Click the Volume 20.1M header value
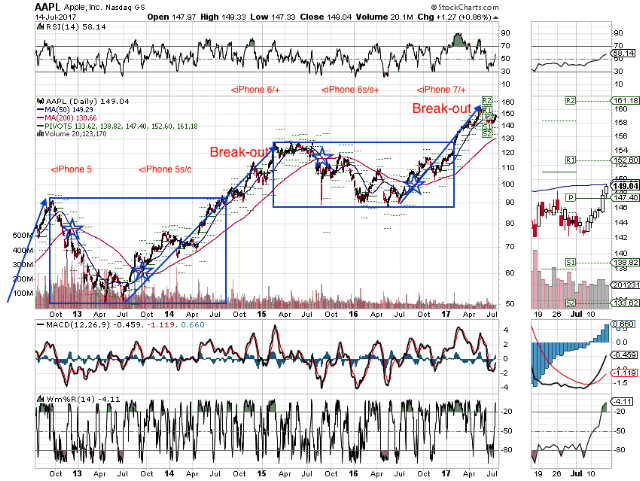 (x=384, y=17)
